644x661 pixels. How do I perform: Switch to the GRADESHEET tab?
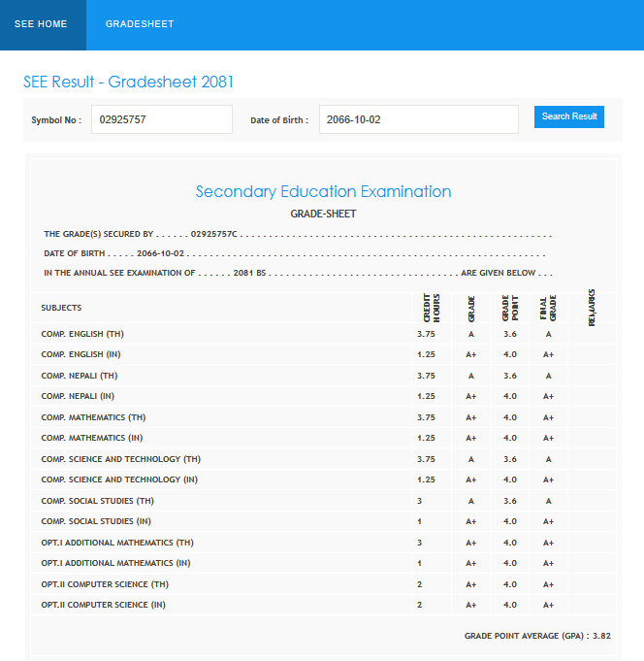click(x=140, y=24)
